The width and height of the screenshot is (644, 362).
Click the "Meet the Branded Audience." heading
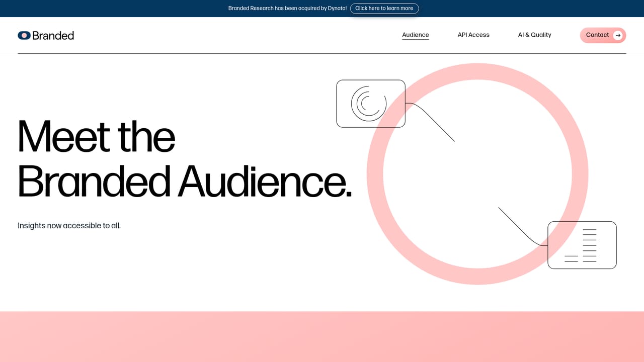[185, 159]
